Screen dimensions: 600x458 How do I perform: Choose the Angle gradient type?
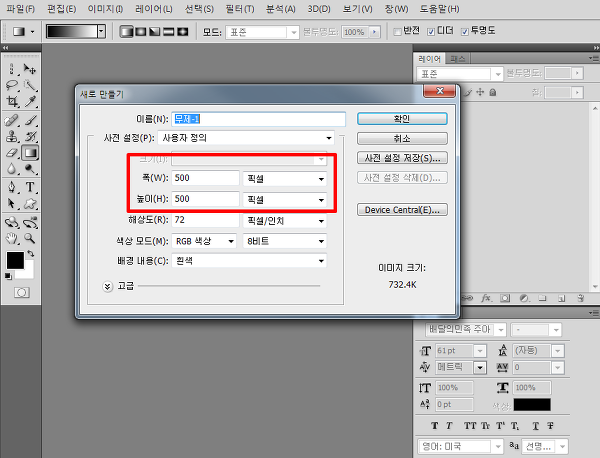click(155, 32)
